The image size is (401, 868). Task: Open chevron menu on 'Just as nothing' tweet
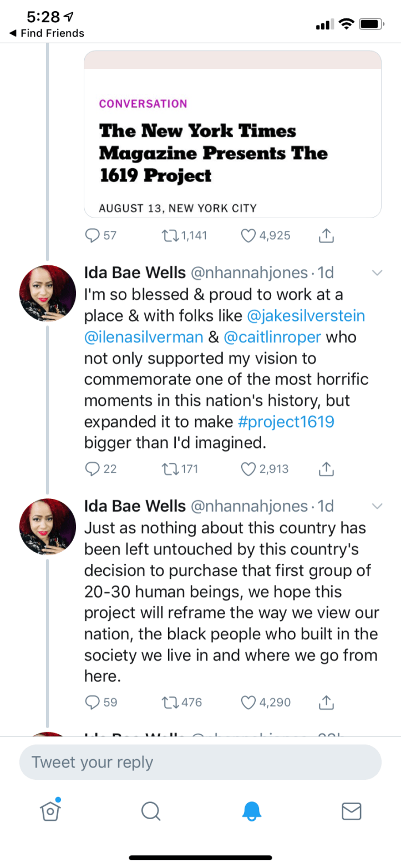[x=377, y=506]
